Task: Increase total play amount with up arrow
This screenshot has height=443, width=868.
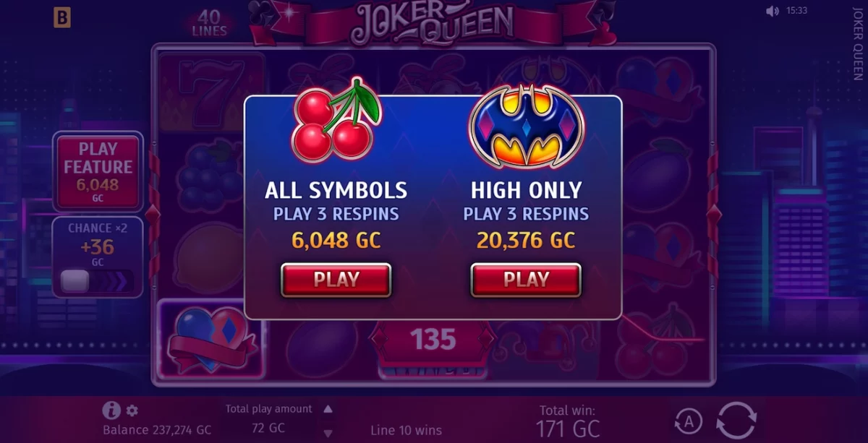Action: click(328, 410)
